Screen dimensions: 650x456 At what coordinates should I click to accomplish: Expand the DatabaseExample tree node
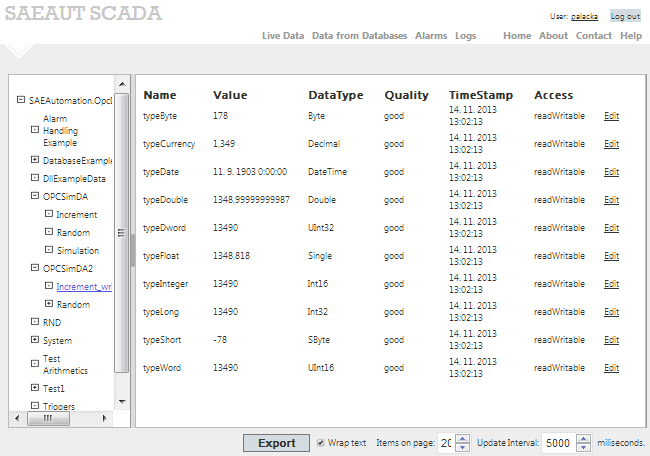coord(35,159)
